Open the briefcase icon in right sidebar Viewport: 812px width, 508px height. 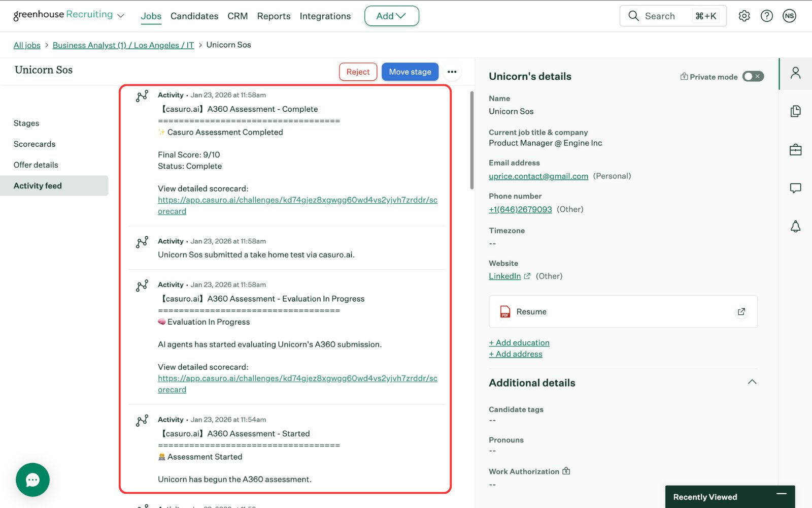coord(795,150)
